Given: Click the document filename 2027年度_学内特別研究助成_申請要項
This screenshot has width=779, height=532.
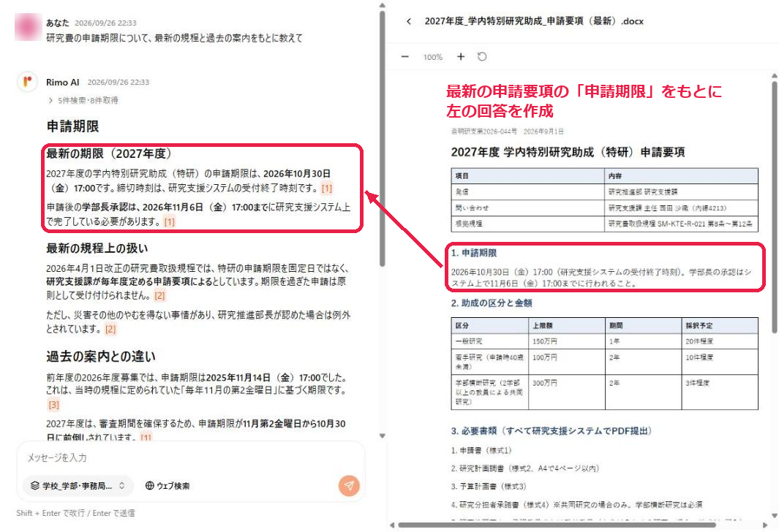Looking at the screenshot, I should click(534, 21).
